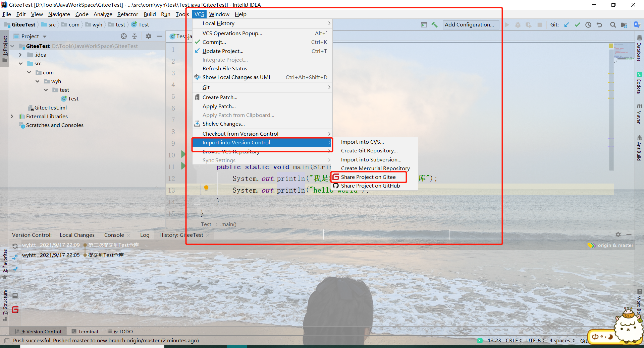Select commit '提交到Test仓库' from 22:05

106,255
